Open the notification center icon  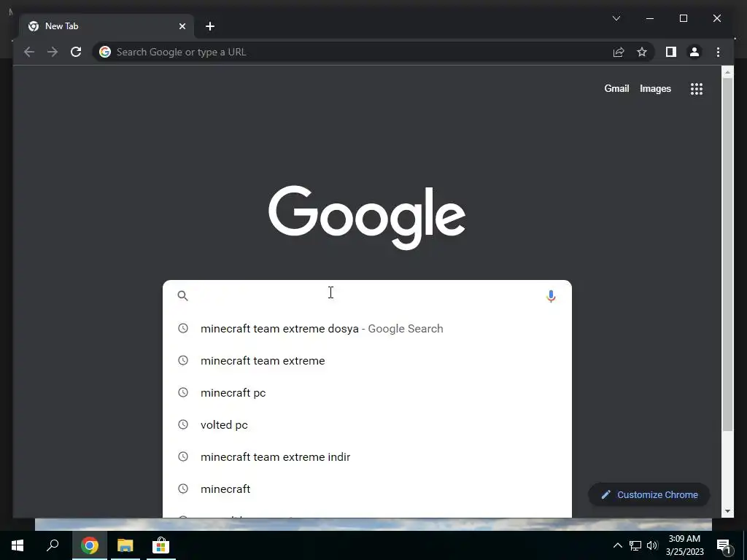(x=724, y=545)
